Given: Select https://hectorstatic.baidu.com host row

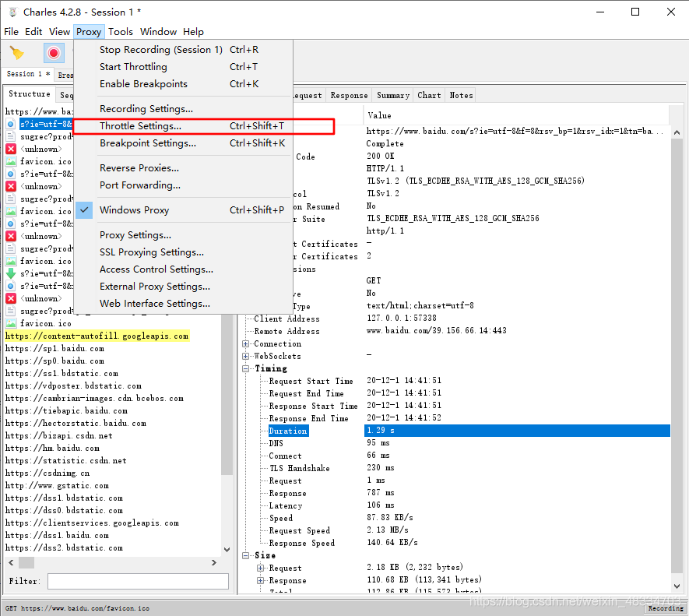Looking at the screenshot, I should click(x=76, y=424).
